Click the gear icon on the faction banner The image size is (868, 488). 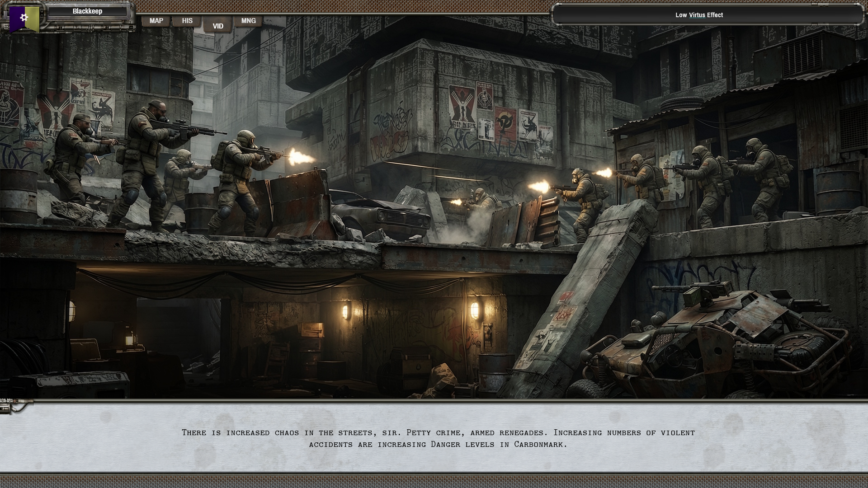pos(23,17)
